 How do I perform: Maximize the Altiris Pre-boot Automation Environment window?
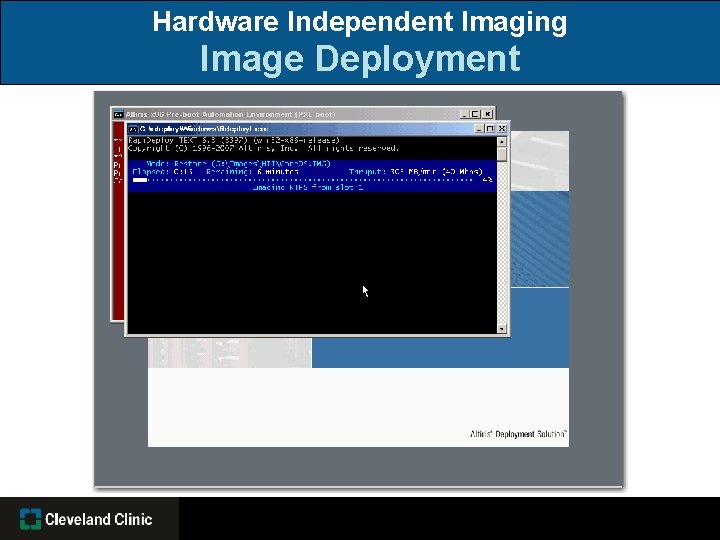click(476, 114)
